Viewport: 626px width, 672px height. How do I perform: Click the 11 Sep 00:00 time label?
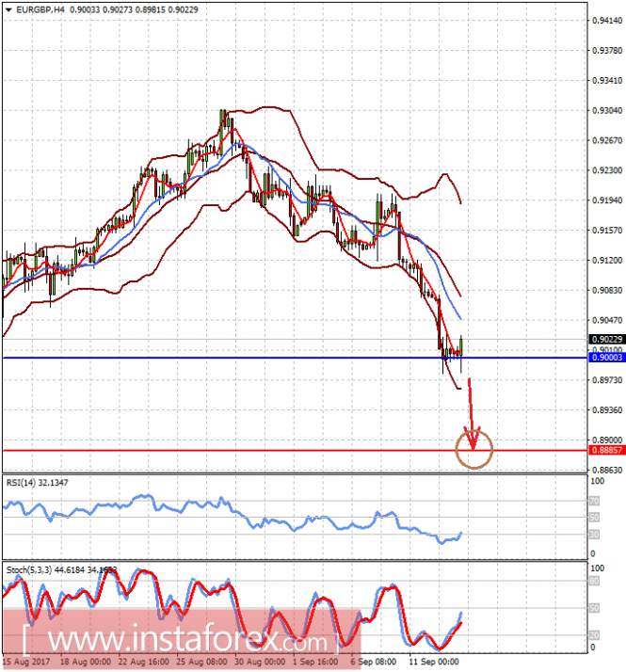point(434,662)
